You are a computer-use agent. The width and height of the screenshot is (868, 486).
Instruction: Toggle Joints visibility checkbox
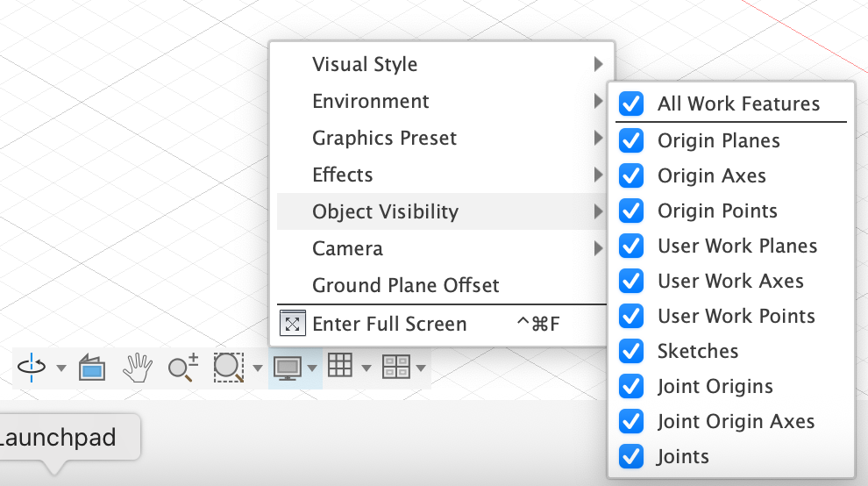point(631,457)
